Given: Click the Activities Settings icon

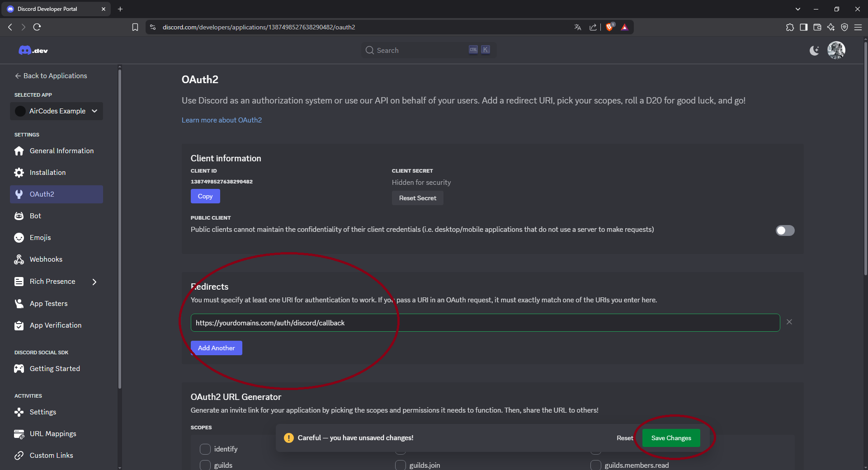Looking at the screenshot, I should [x=19, y=412].
